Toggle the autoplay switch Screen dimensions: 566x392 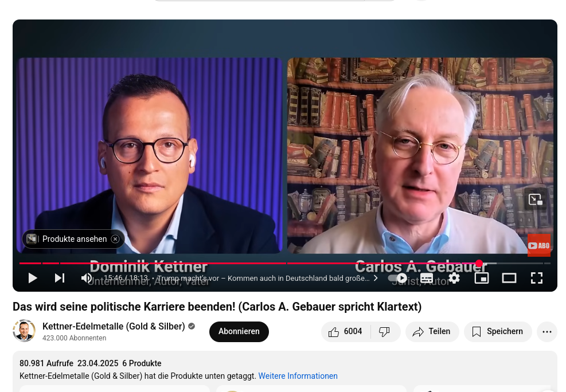pyautogui.click(x=397, y=278)
